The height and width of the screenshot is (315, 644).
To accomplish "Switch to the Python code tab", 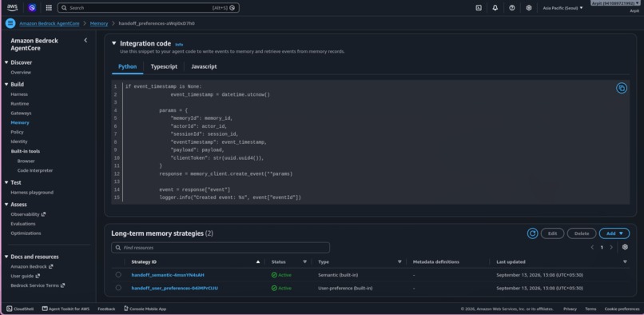I will click(x=127, y=66).
